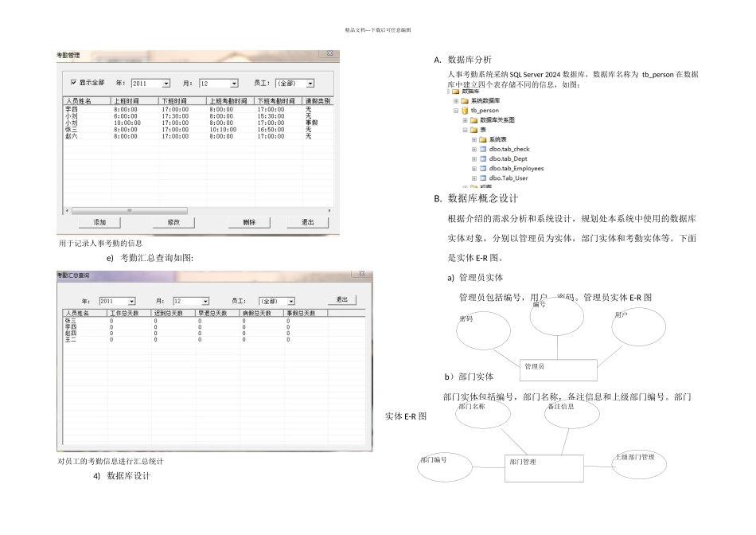Click the top-level 数据库 folder icon
The image size is (756, 535).
[x=456, y=92]
